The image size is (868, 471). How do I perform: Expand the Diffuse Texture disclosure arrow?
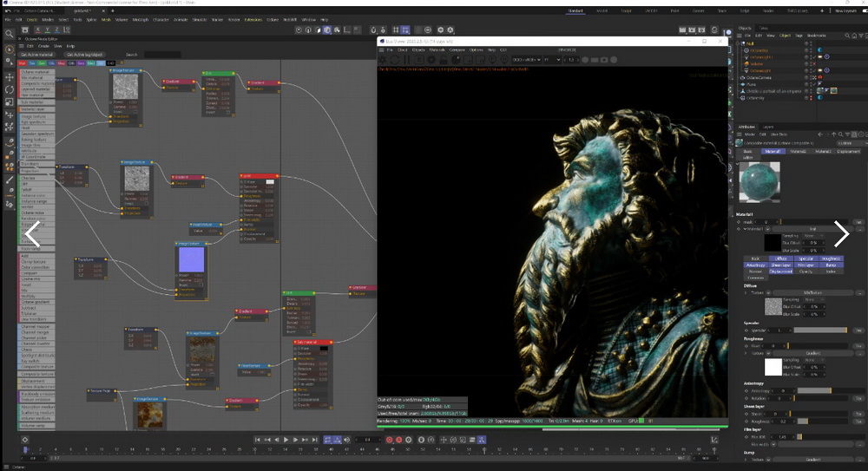point(745,293)
